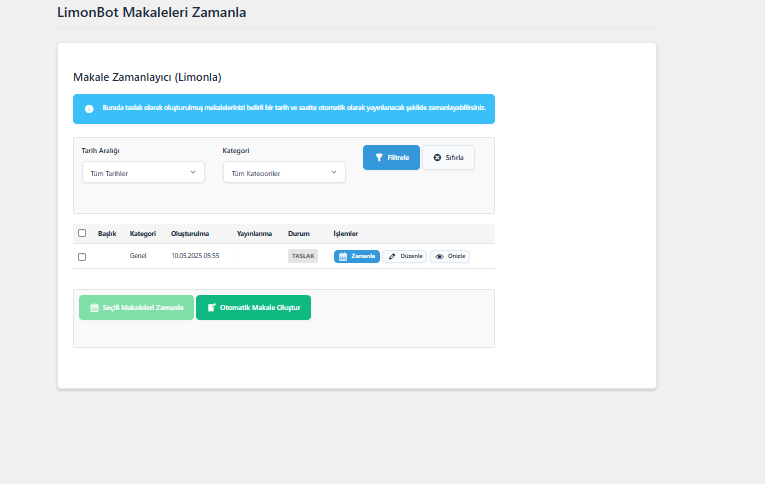This screenshot has width=765, height=484.
Task: Click the Yayınlanma column header
Action: (x=254, y=234)
